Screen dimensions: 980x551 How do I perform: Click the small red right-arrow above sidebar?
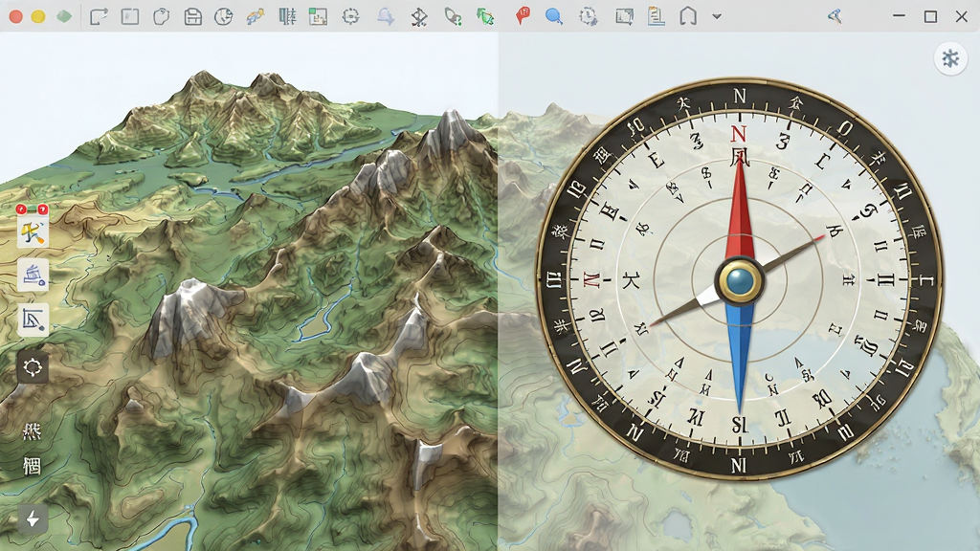click(x=42, y=209)
